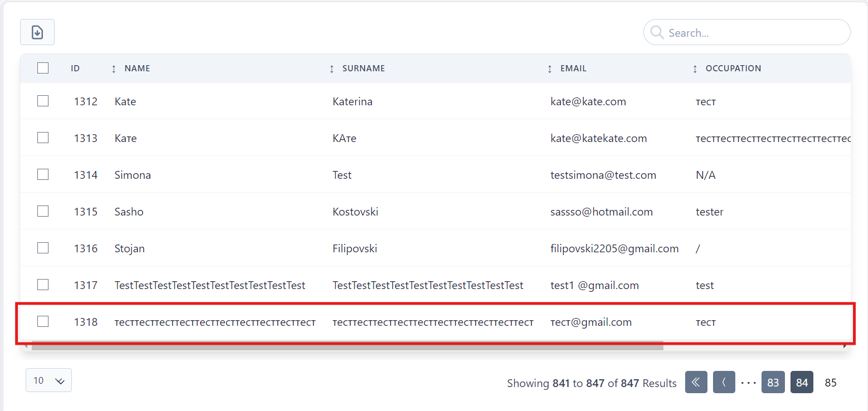
Task: Go to previous page chevron button
Action: click(x=724, y=383)
